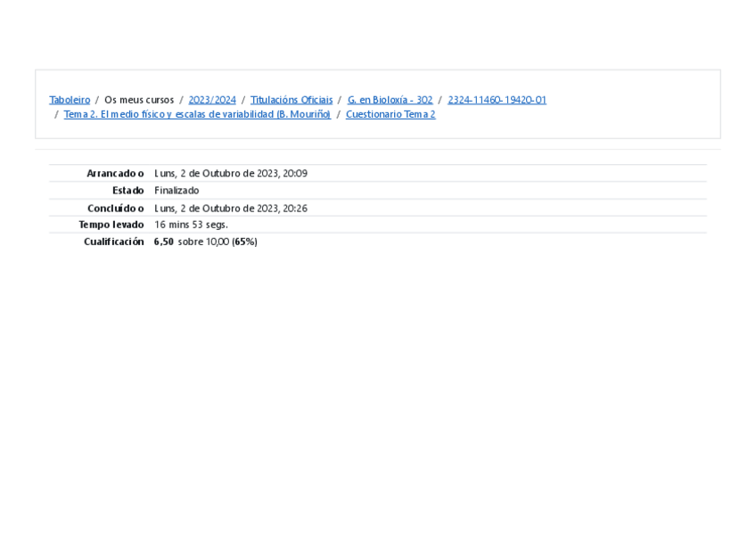Screen dimensions: 756x534
Task: Open Tema 2. El medio físico link
Action: tap(197, 114)
